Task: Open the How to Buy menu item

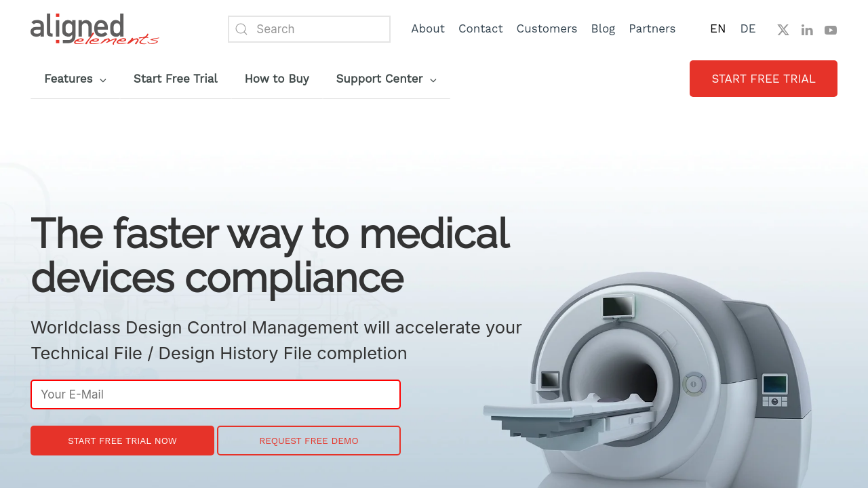Action: pyautogui.click(x=277, y=79)
